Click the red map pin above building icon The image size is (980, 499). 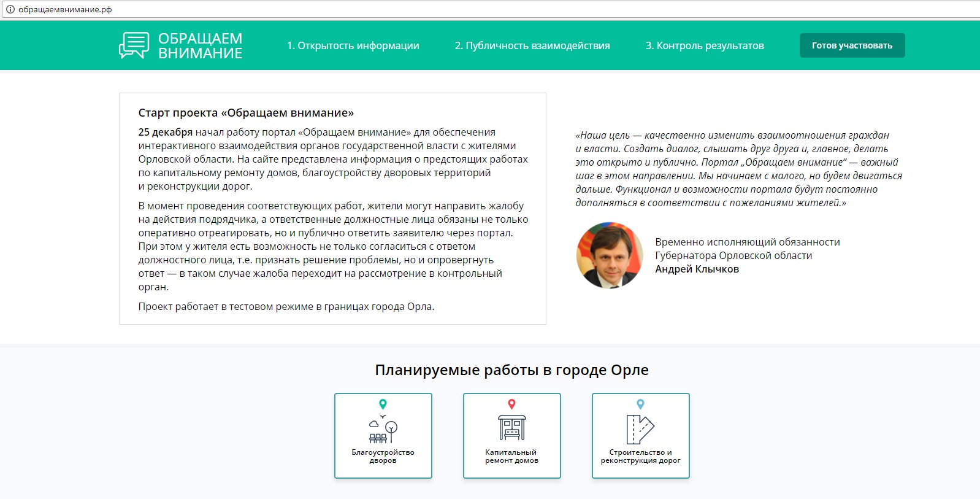pos(511,404)
